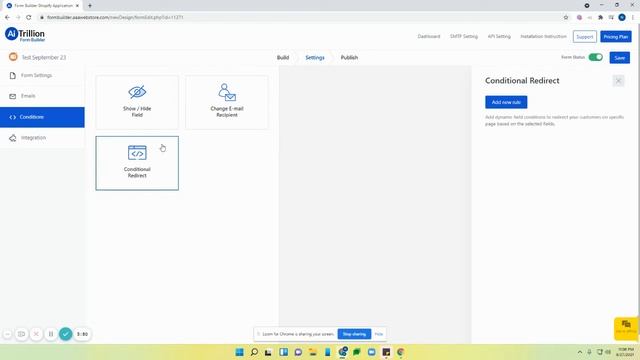Viewport: 640px width, 360px height.
Task: Click the Add new rule button
Action: click(506, 102)
